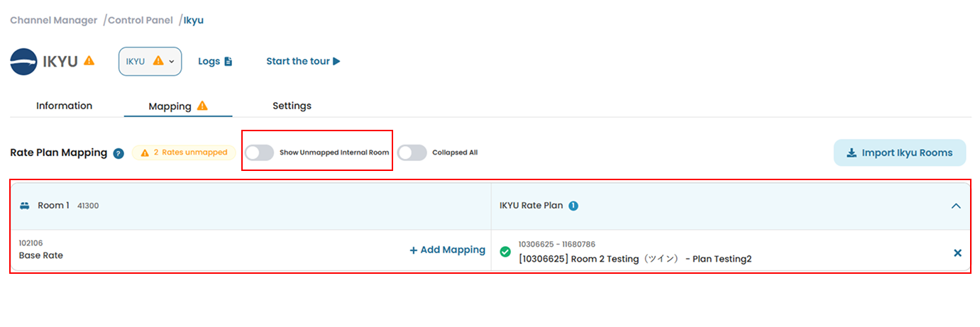Click the Rate Plan Mapping heading
Image resolution: width=980 pixels, height=327 pixels.
pyautogui.click(x=59, y=153)
